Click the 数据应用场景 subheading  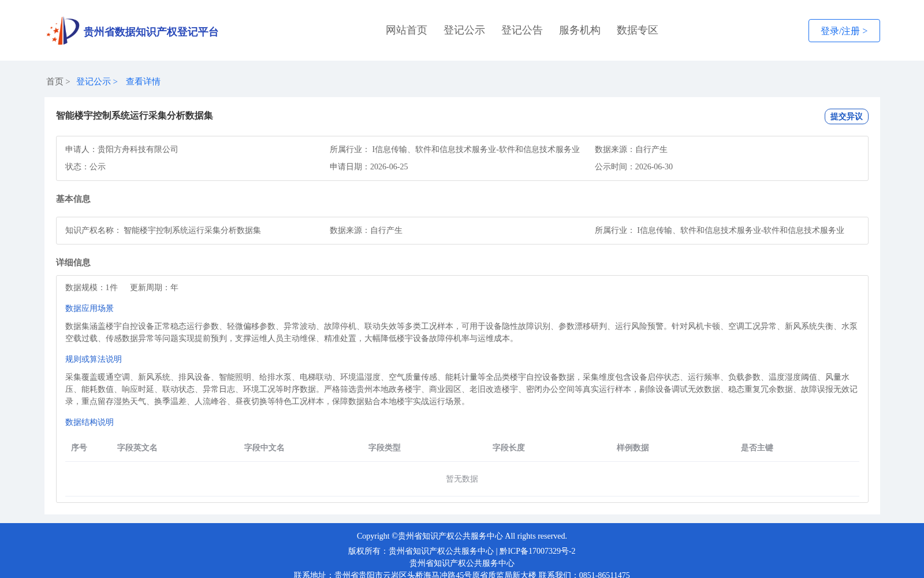pos(90,308)
